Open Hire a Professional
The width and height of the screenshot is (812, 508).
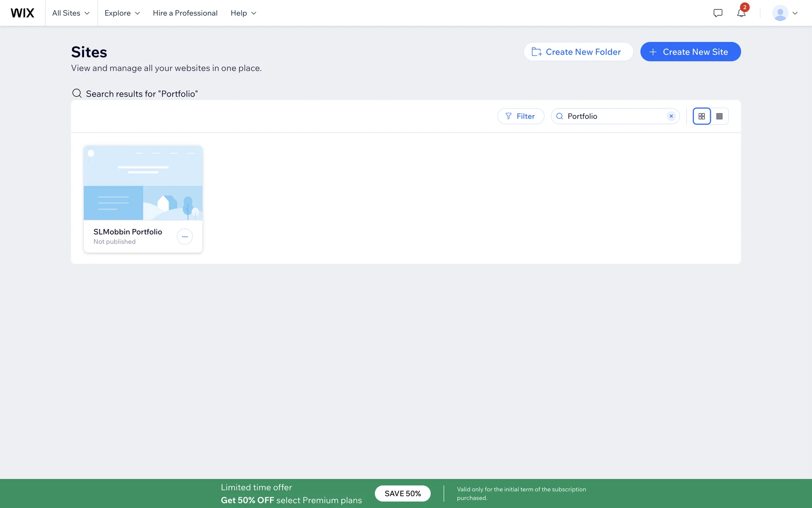click(x=185, y=13)
